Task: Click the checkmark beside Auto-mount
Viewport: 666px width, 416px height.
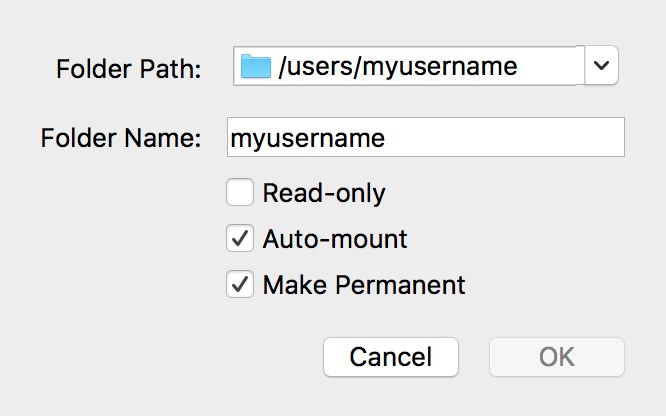Action: [240, 238]
